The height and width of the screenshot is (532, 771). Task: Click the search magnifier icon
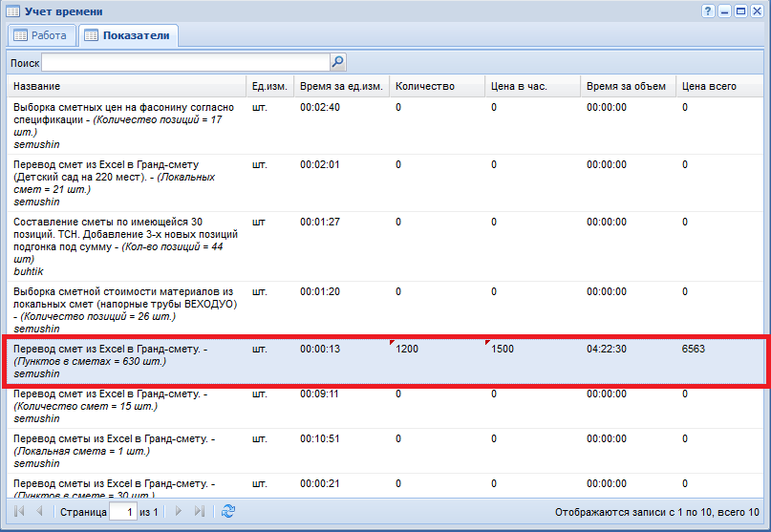point(337,62)
